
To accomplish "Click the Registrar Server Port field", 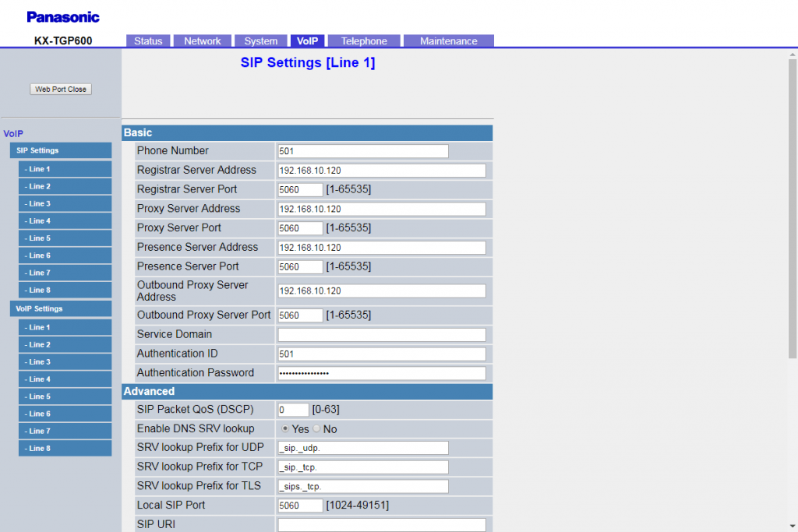I will click(300, 190).
